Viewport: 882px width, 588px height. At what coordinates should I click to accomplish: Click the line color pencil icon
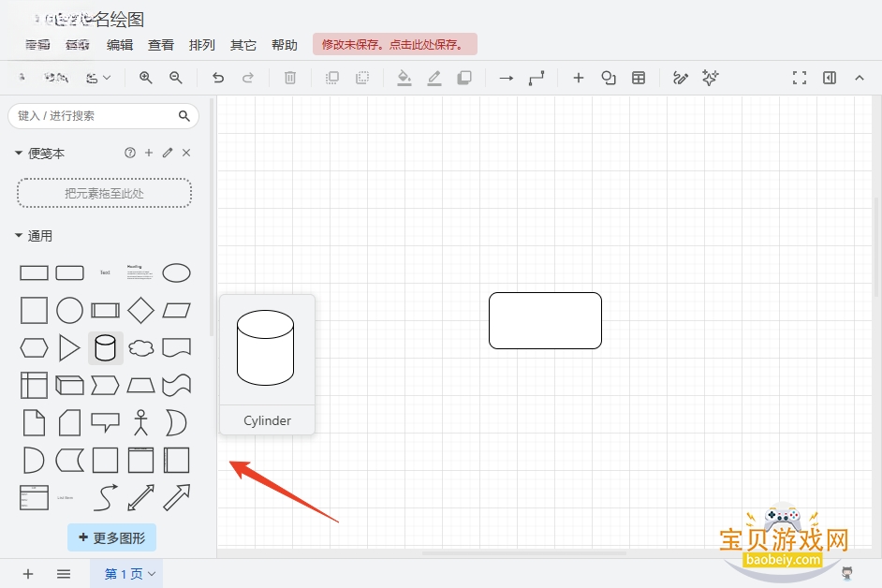pos(434,78)
